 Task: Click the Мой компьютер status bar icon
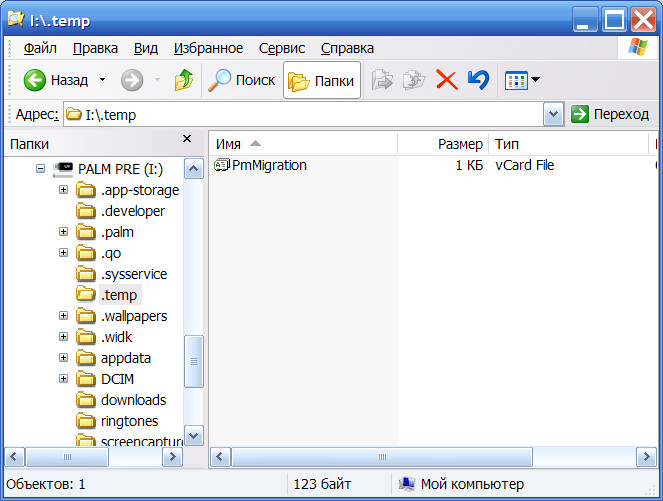pos(407,484)
